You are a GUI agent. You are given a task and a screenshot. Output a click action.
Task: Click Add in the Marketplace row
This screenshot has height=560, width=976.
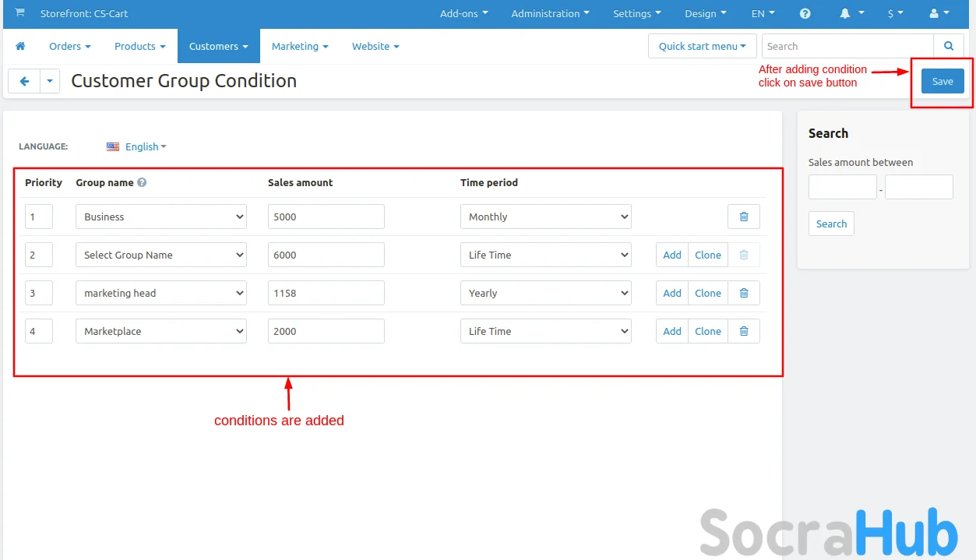click(x=671, y=331)
